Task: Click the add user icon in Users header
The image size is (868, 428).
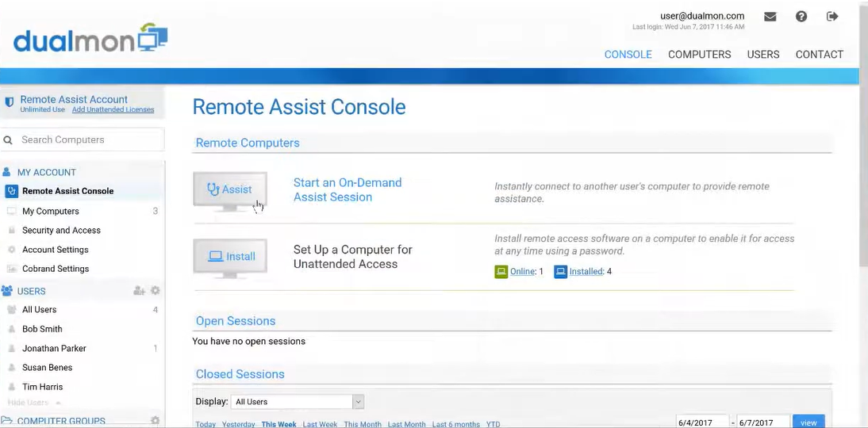Action: tap(139, 291)
